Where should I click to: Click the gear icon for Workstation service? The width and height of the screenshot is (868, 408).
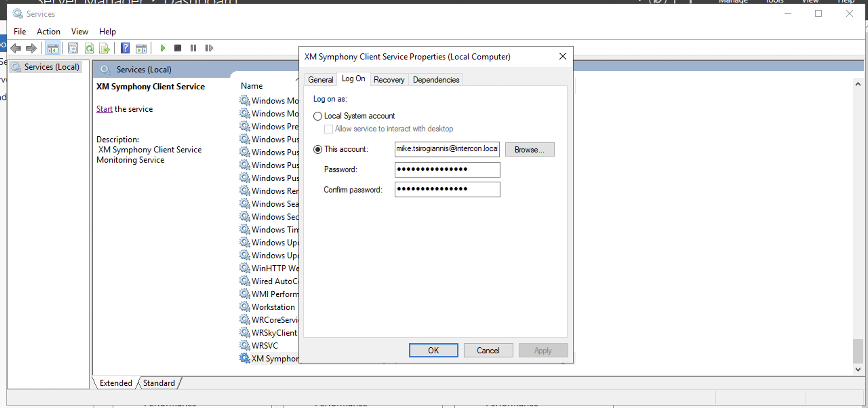244,307
